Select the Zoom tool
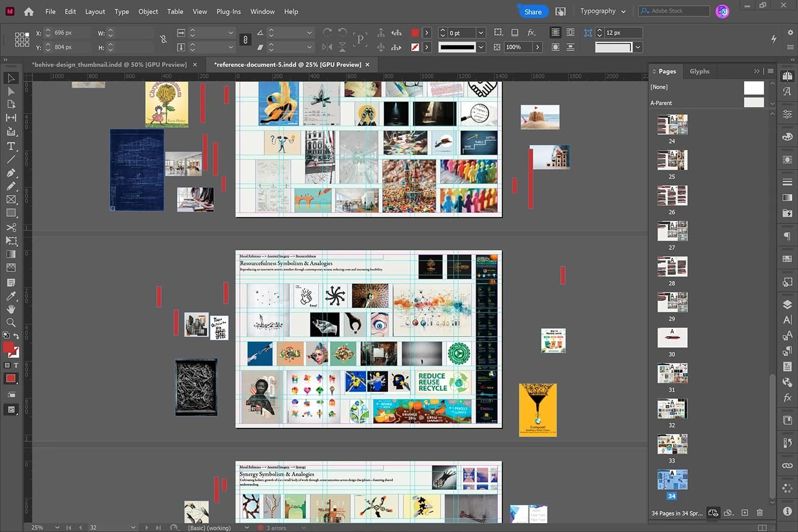 pos(11,323)
